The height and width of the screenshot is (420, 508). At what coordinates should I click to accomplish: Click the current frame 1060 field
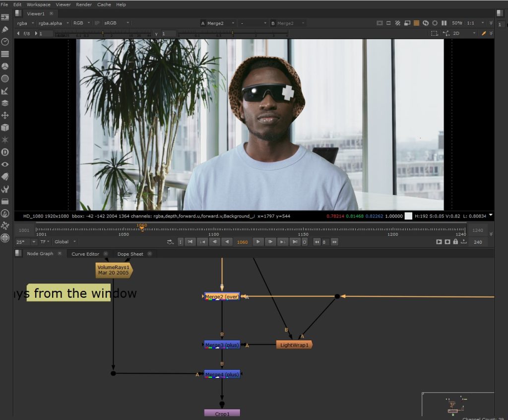pyautogui.click(x=242, y=242)
